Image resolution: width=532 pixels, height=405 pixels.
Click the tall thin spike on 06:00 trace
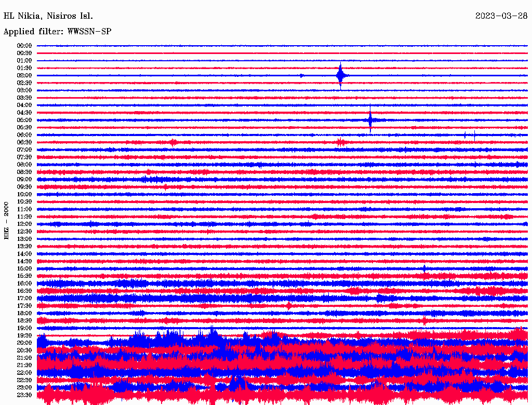[x=474, y=136]
